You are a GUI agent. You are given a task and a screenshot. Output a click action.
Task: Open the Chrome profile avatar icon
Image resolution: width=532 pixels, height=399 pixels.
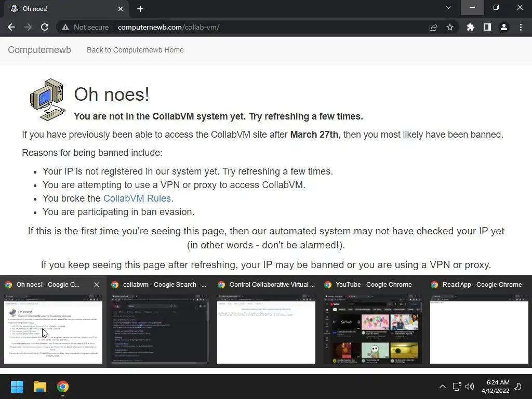504,27
